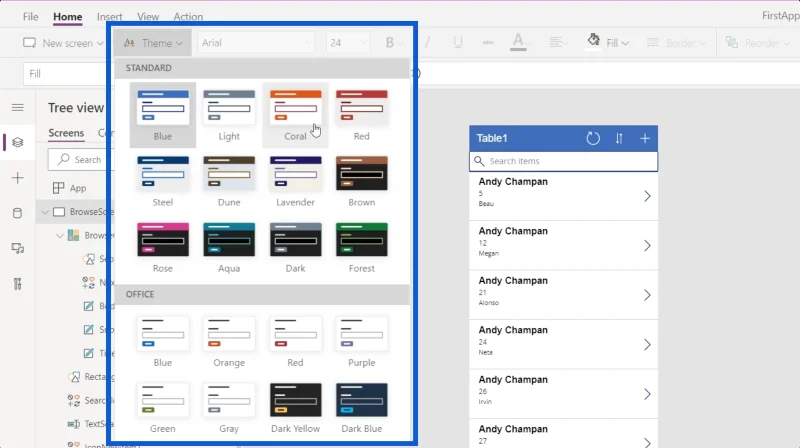Apply the Aqua theme
This screenshot has height=448, width=800.
click(229, 247)
